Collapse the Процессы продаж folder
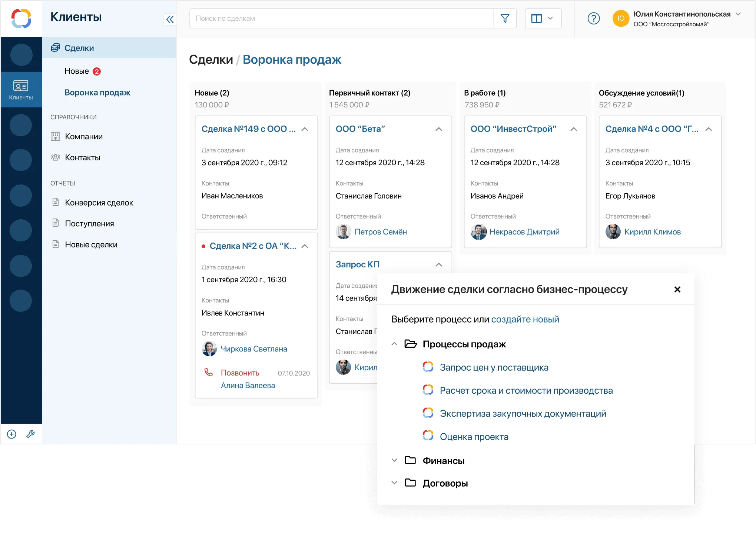Viewport: 756px width, 537px height. click(x=395, y=344)
